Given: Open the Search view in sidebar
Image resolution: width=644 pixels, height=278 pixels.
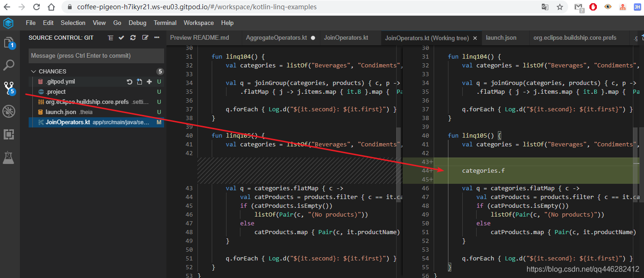Looking at the screenshot, I should click(x=9, y=65).
